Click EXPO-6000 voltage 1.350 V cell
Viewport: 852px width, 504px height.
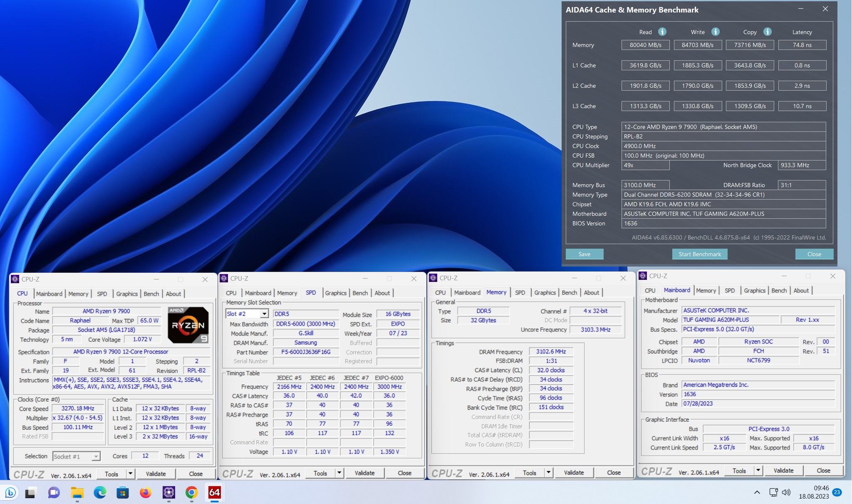[389, 452]
